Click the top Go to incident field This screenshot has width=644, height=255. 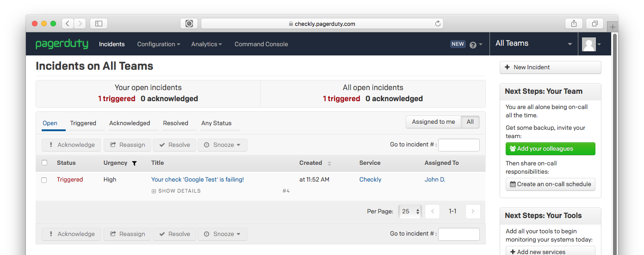click(458, 145)
